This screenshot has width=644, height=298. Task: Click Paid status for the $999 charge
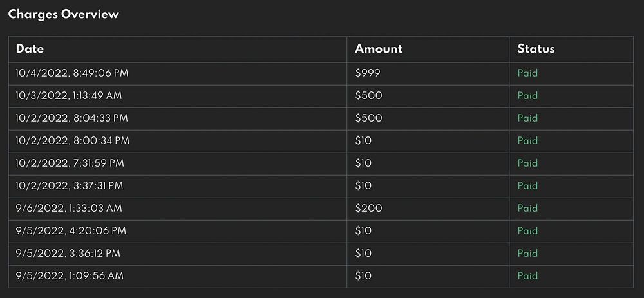tap(527, 73)
